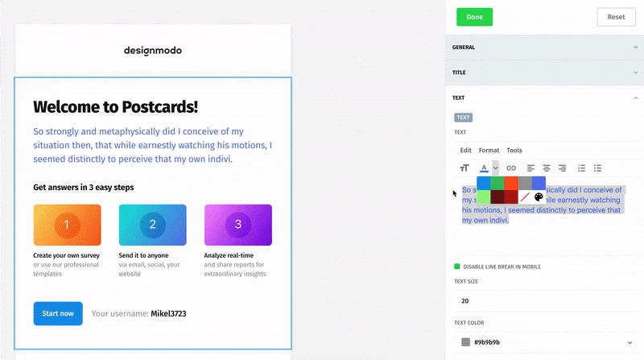The width and height of the screenshot is (644, 360).
Task: Insert a numbered list
Action: (581, 168)
